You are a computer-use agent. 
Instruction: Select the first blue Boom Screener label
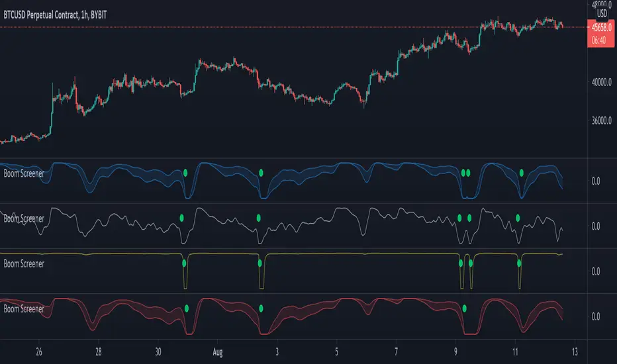(24, 173)
